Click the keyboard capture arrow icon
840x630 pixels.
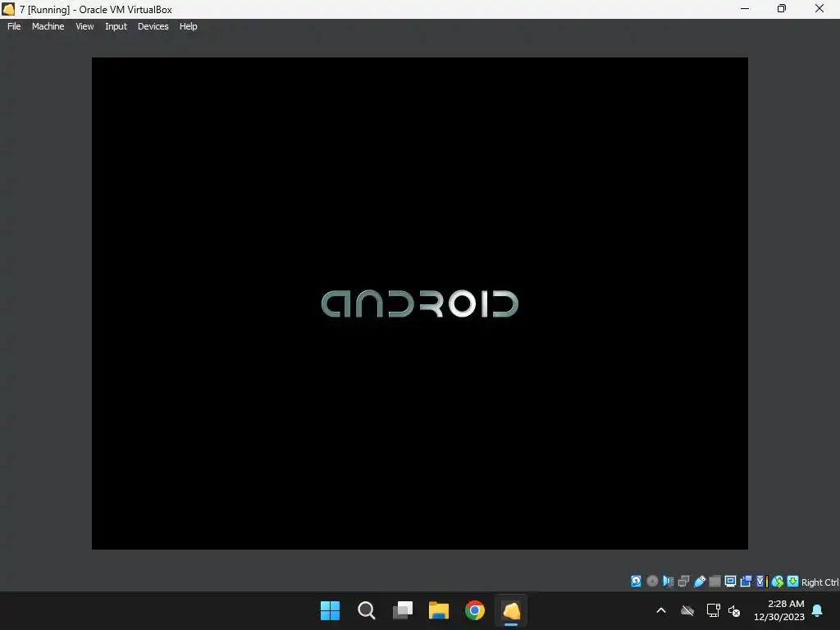coord(793,582)
